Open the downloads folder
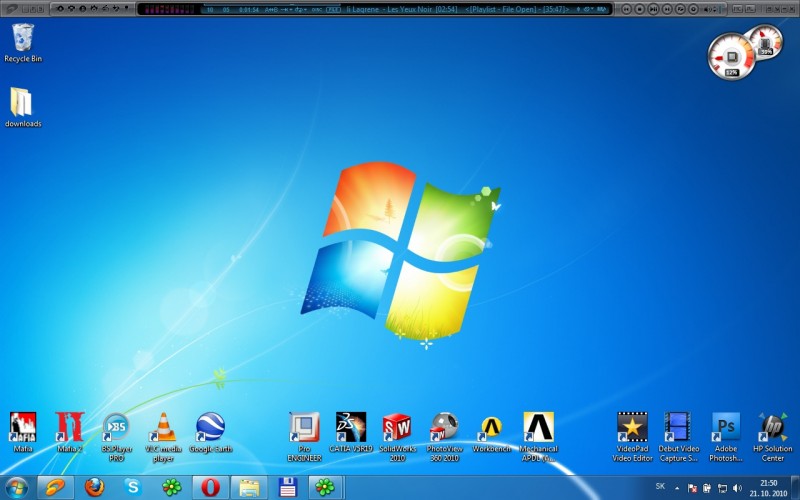800x500 pixels. click(22, 103)
